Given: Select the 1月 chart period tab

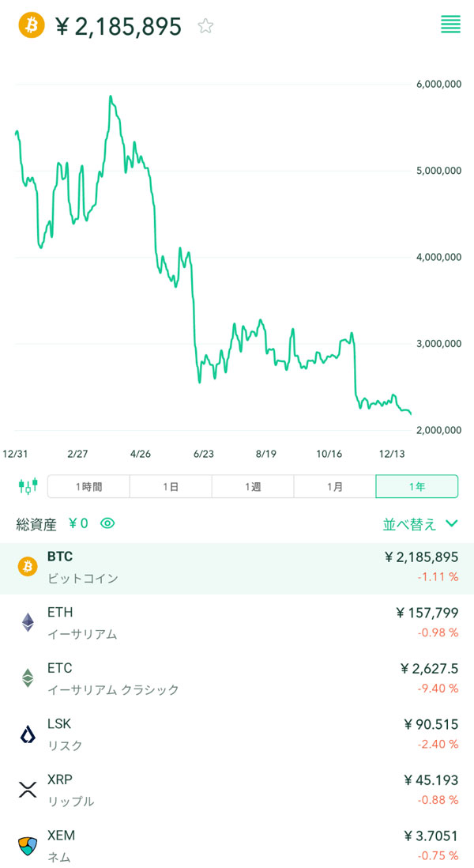Looking at the screenshot, I should tap(335, 486).
